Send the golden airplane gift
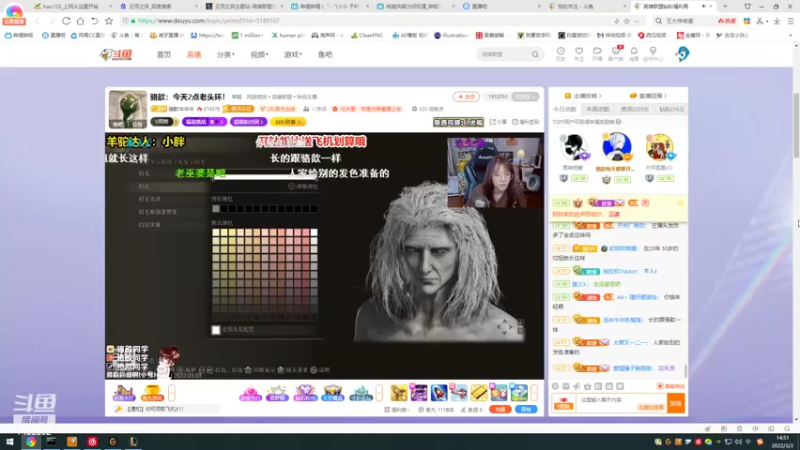The height and width of the screenshot is (450, 800). [x=399, y=393]
